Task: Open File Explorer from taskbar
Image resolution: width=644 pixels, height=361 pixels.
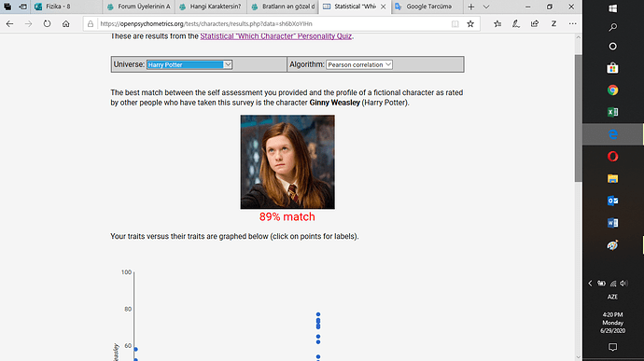Action: [x=613, y=179]
